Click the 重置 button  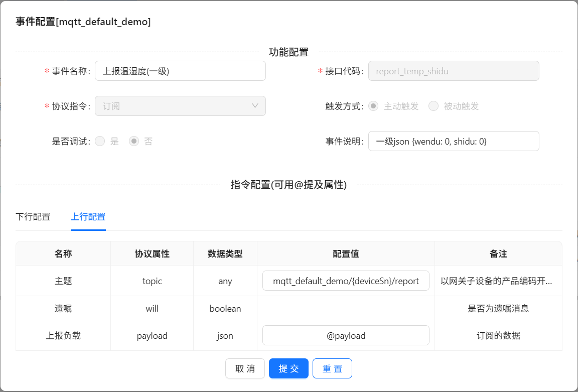pos(332,368)
